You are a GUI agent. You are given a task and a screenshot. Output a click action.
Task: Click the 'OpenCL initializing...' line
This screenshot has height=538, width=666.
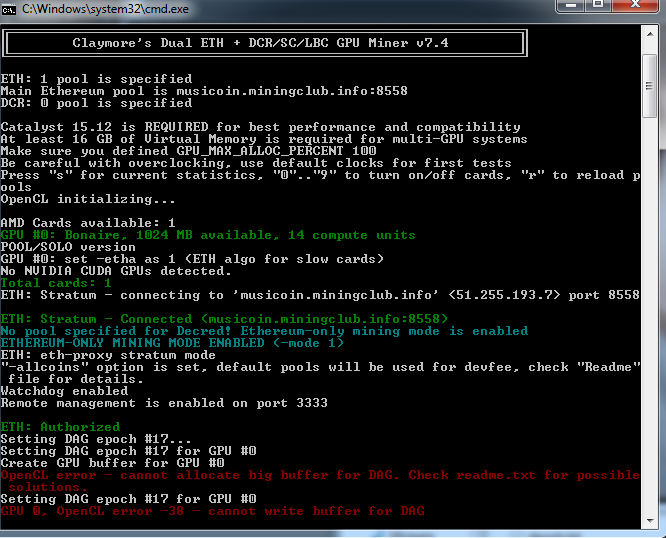coord(88,199)
